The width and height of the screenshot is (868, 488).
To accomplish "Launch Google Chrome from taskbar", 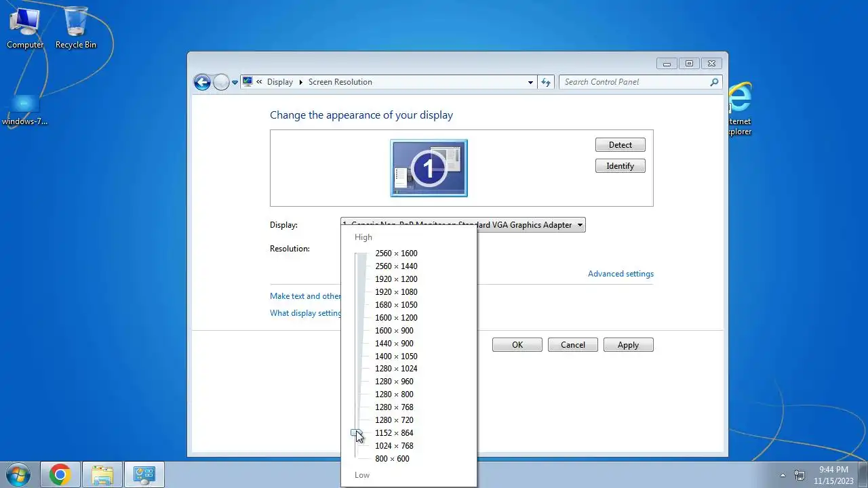I will point(60,475).
